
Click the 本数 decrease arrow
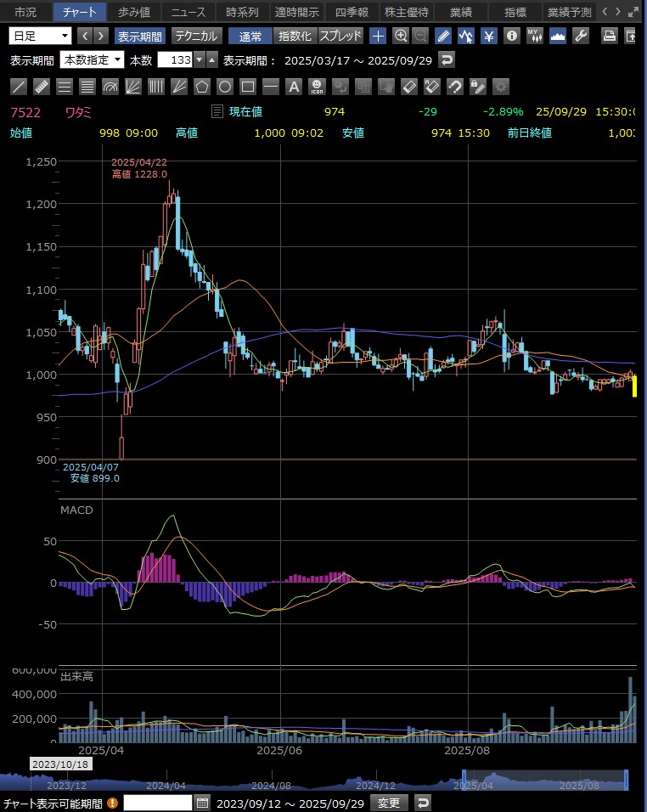coord(200,60)
